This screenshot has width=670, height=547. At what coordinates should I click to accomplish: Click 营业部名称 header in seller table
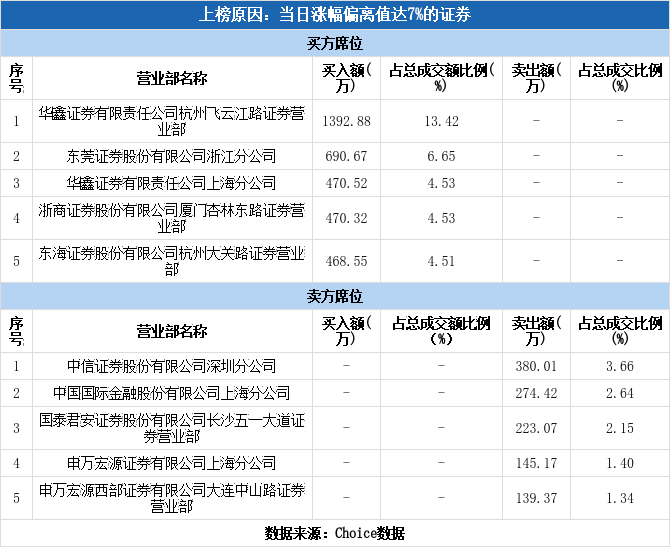click(172, 331)
